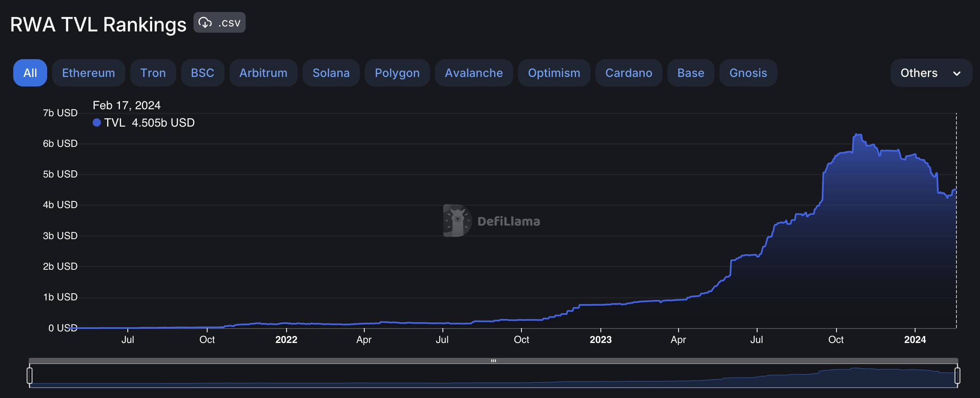This screenshot has height=398, width=980.
Task: Filter rankings by Arbitrum
Action: [263, 73]
